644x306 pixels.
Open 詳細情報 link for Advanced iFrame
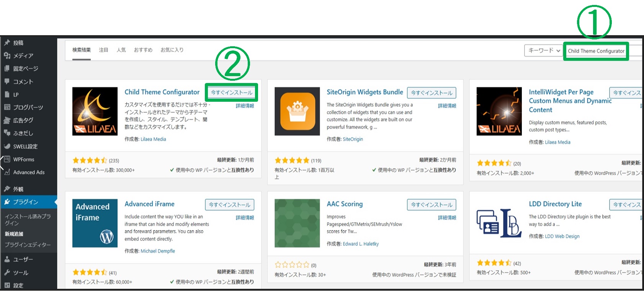(x=245, y=218)
